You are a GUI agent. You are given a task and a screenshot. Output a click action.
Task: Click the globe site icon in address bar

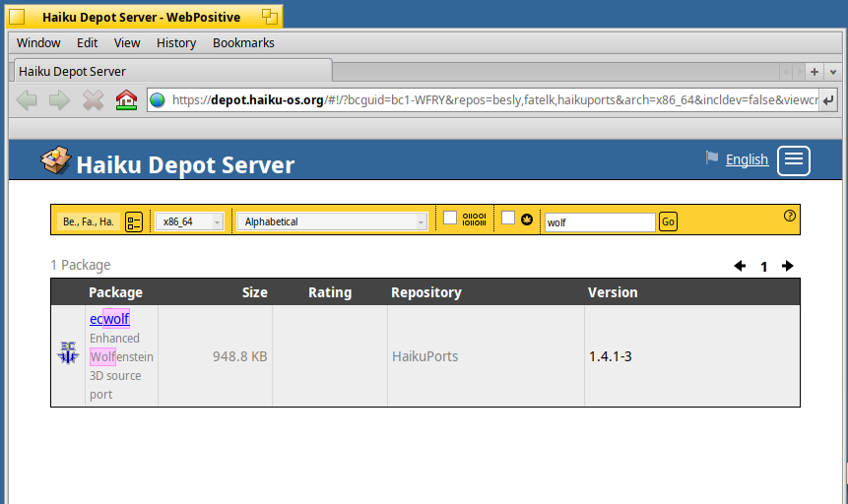coord(158,100)
